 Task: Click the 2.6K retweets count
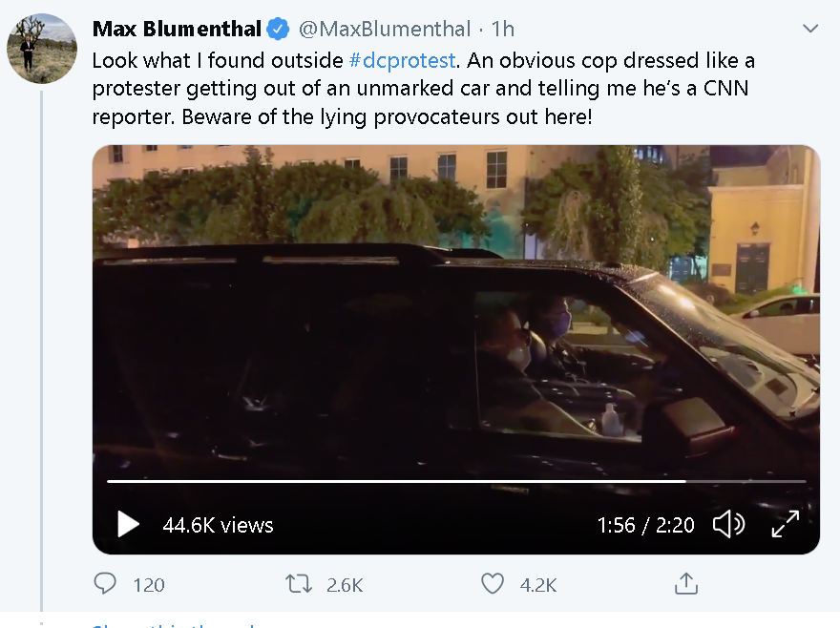pyautogui.click(x=345, y=585)
